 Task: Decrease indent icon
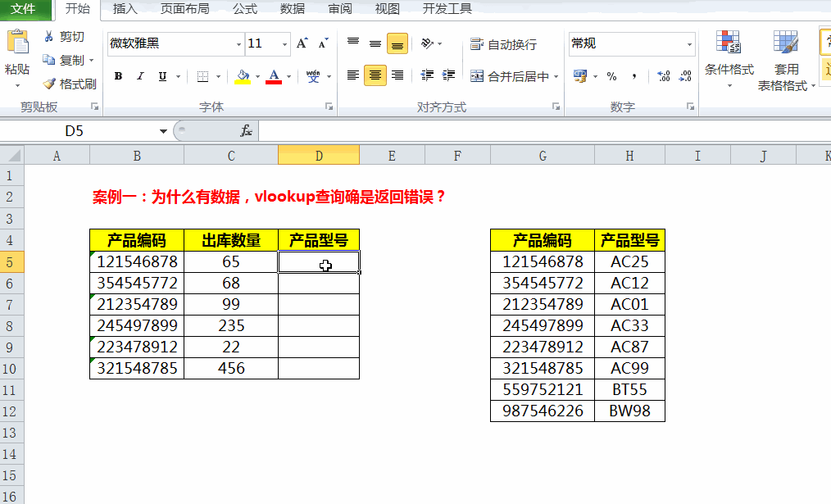[427, 75]
